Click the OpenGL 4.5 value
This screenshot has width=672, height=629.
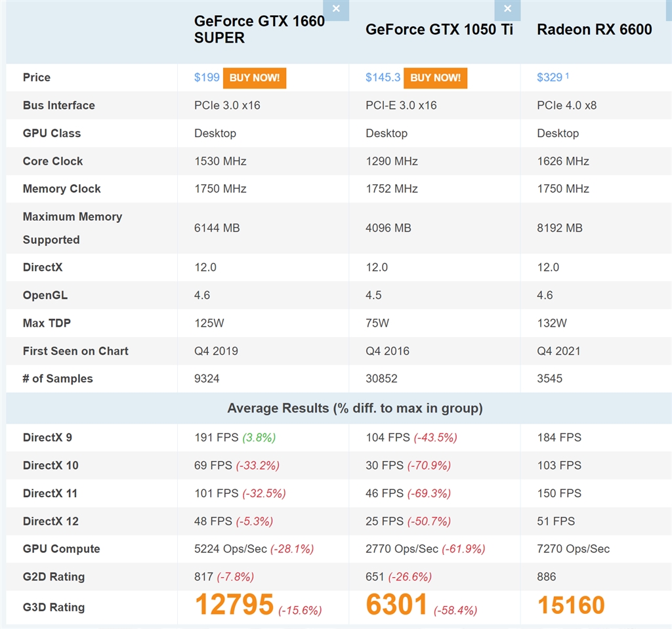coord(373,295)
